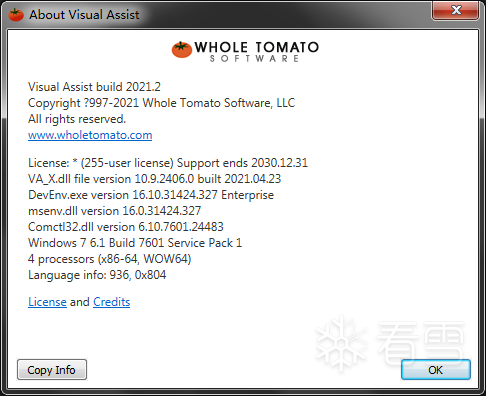Click the DevEnv.exe version Enterprise line

coord(151,195)
